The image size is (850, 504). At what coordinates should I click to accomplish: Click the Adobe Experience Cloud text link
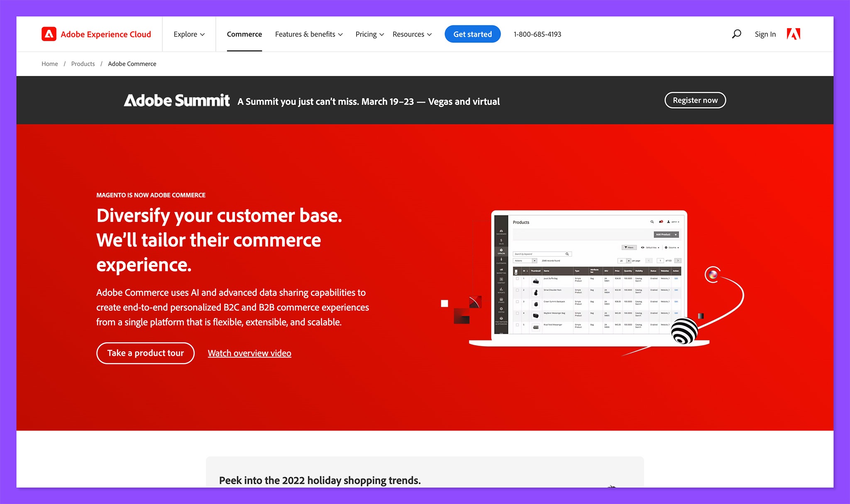point(106,34)
